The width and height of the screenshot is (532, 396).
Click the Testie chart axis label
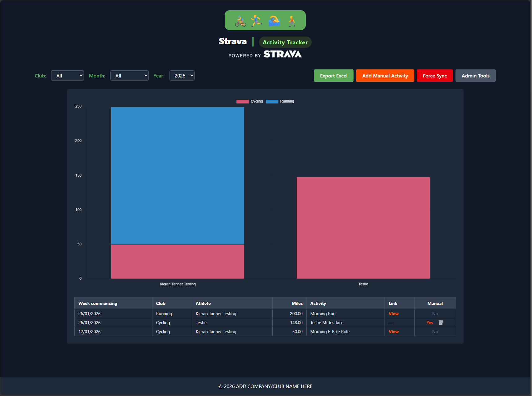click(x=363, y=284)
